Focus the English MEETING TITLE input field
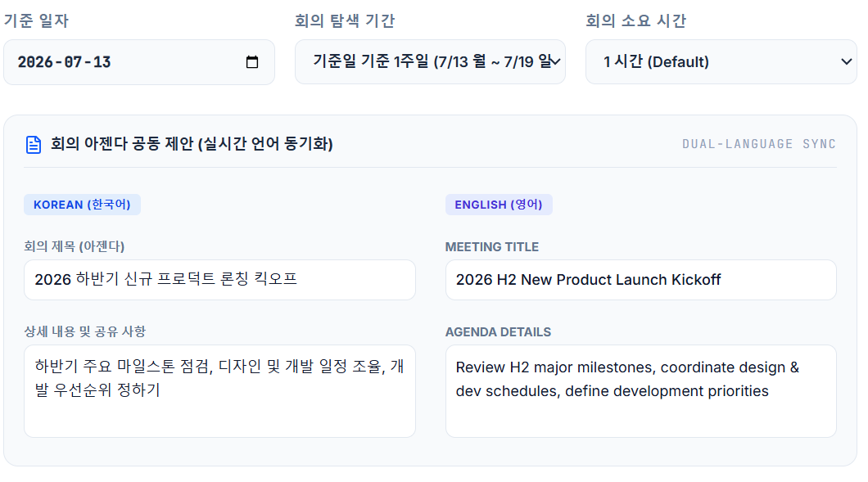This screenshot has height=482, width=868. (x=641, y=280)
